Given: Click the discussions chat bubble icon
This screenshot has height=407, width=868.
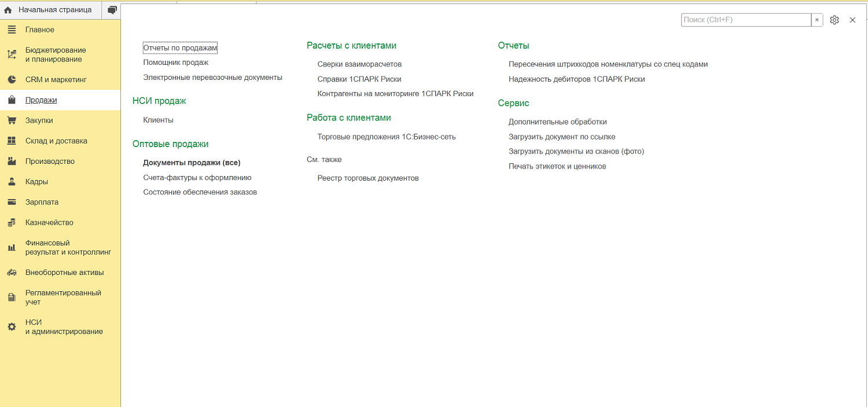Looking at the screenshot, I should (112, 10).
